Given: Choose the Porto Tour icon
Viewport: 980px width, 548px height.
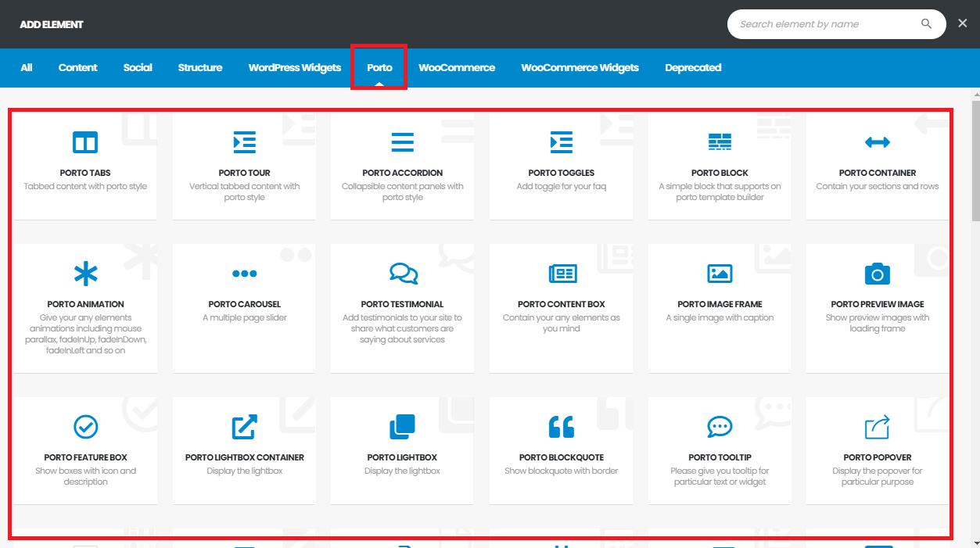Looking at the screenshot, I should click(244, 142).
